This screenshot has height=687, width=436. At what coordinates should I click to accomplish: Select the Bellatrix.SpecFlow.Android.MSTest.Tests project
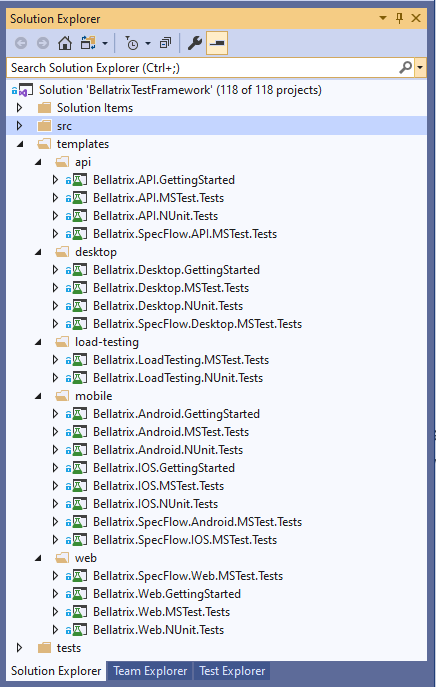click(197, 522)
